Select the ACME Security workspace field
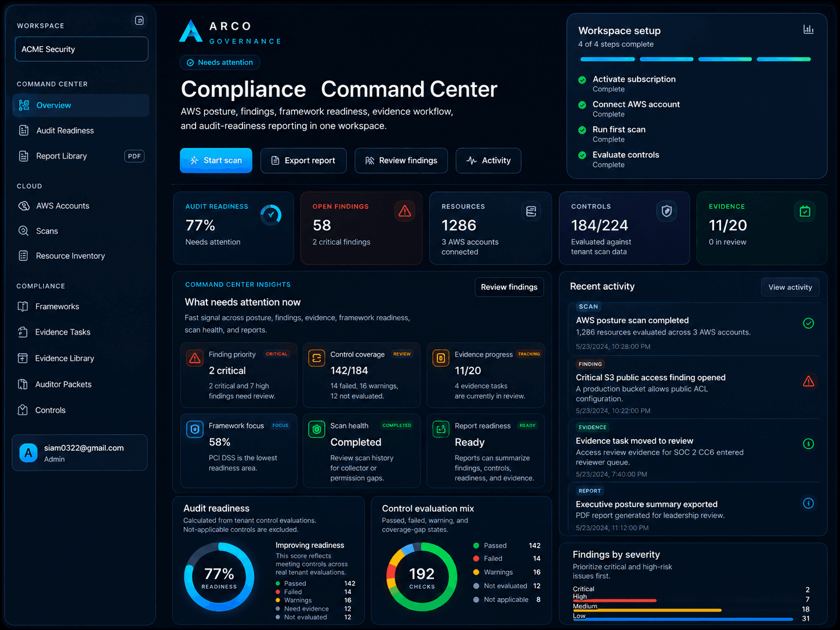840x630 pixels. (82, 49)
